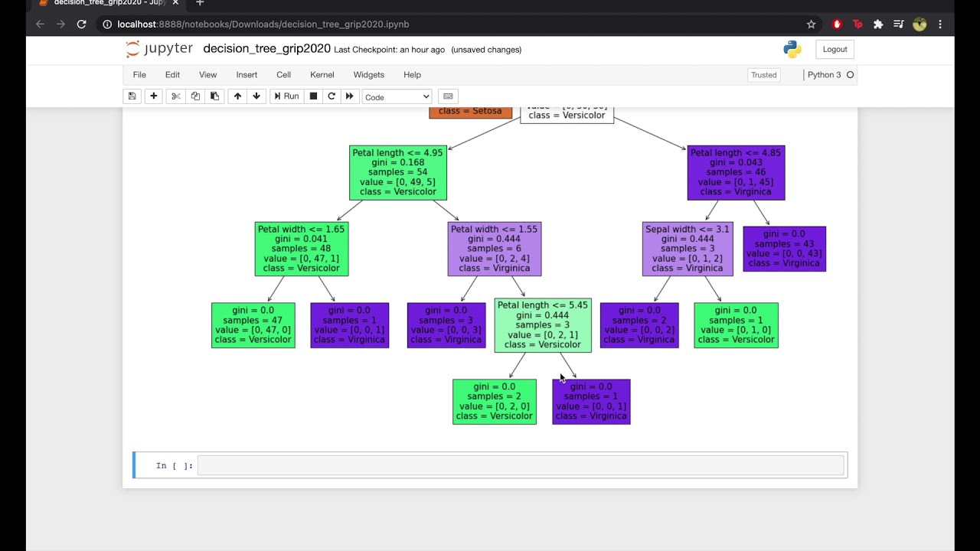Click the kernel idle circle indicator
Viewport: 980px width, 551px height.
pos(850,75)
